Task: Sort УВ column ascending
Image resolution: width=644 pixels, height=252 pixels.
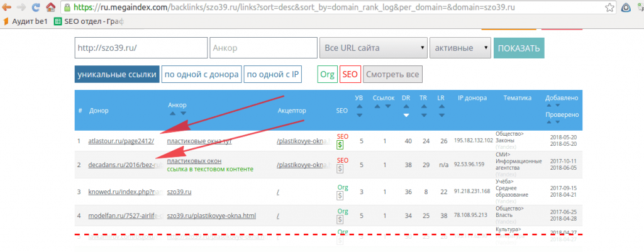Action: click(359, 107)
